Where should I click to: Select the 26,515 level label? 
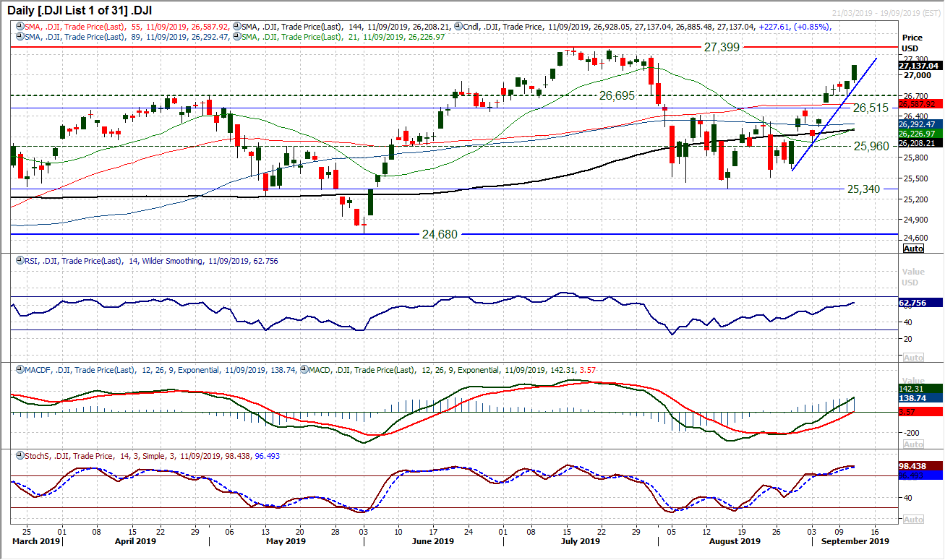click(872, 108)
